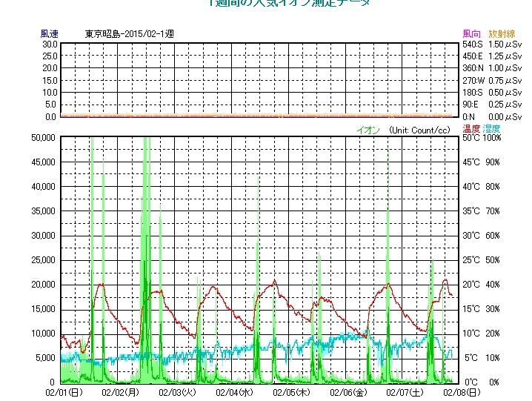This screenshot has height=401, width=532.
Task: Click the 15.0 wind speed axis value
Action: (50, 81)
